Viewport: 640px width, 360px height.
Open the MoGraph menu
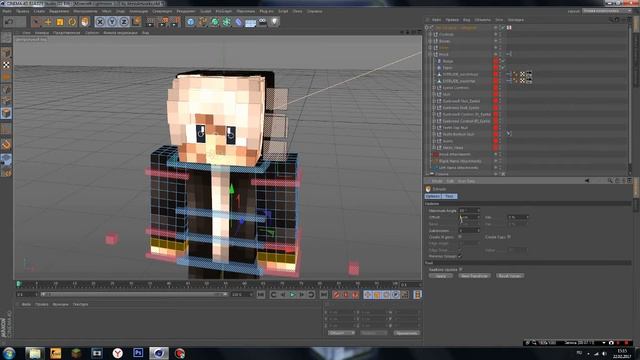(x=224, y=11)
